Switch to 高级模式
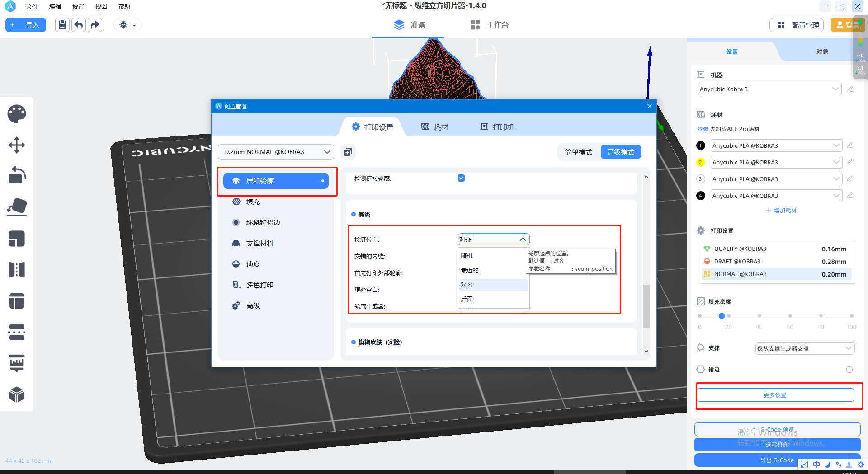868x474 pixels. pyautogui.click(x=621, y=152)
